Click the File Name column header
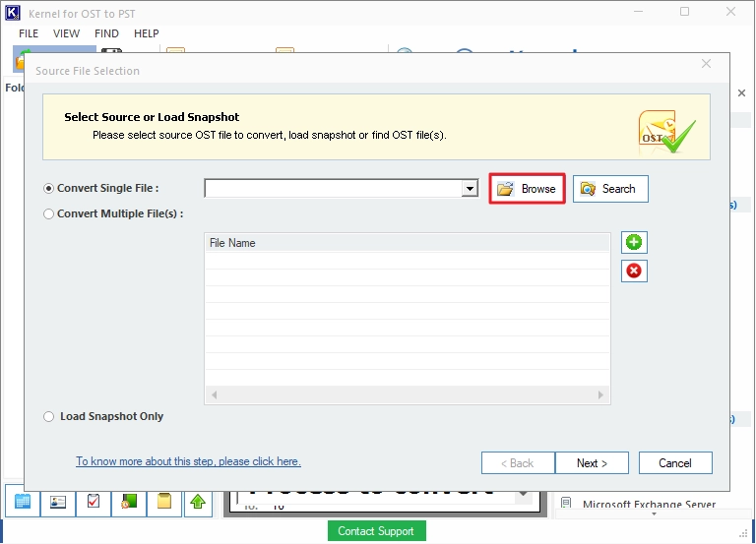Image resolution: width=756 pixels, height=544 pixels. tap(408, 243)
